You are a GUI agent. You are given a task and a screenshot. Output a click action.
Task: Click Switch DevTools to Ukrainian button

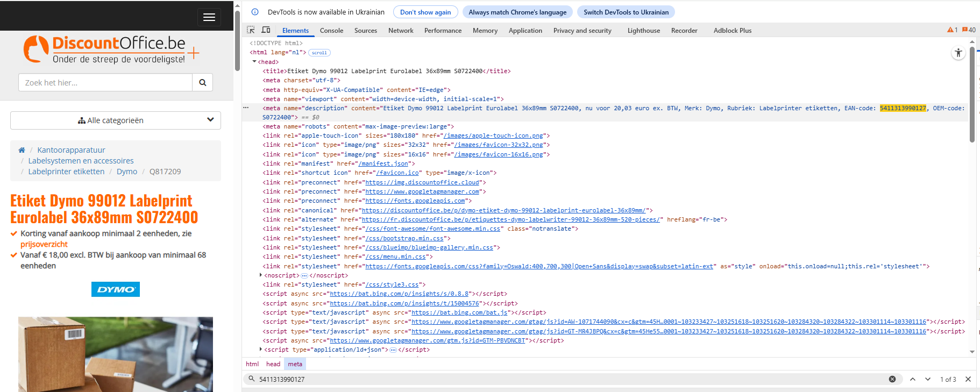626,12
